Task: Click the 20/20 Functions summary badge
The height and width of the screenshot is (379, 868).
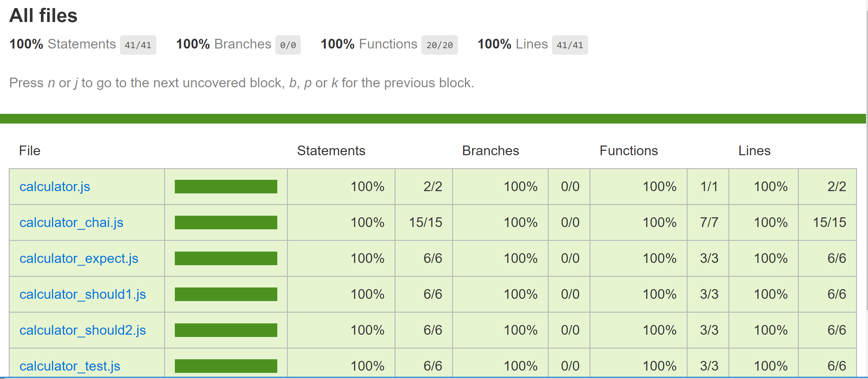Action: (439, 45)
